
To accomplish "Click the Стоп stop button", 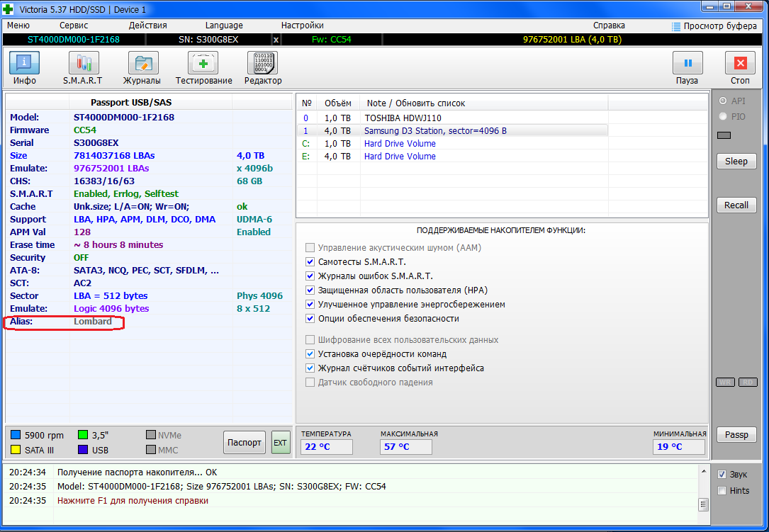I will tap(740, 68).
